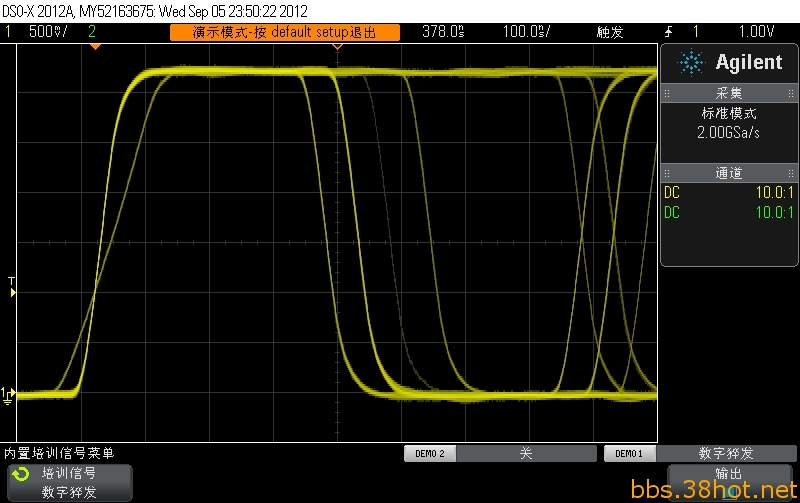
Task: Click the 100.0 ns/ timebase readout
Action: click(x=527, y=32)
